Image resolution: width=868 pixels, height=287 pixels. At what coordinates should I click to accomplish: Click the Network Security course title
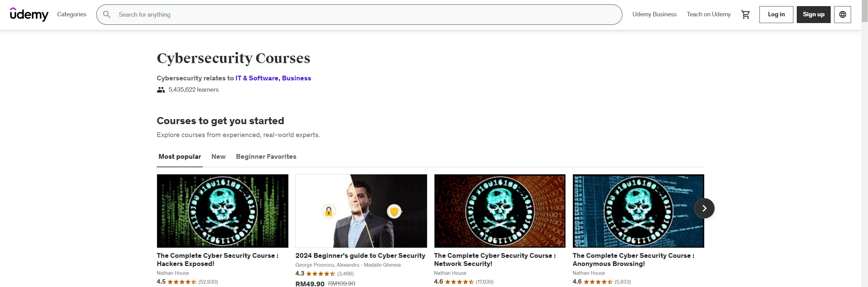tap(495, 260)
